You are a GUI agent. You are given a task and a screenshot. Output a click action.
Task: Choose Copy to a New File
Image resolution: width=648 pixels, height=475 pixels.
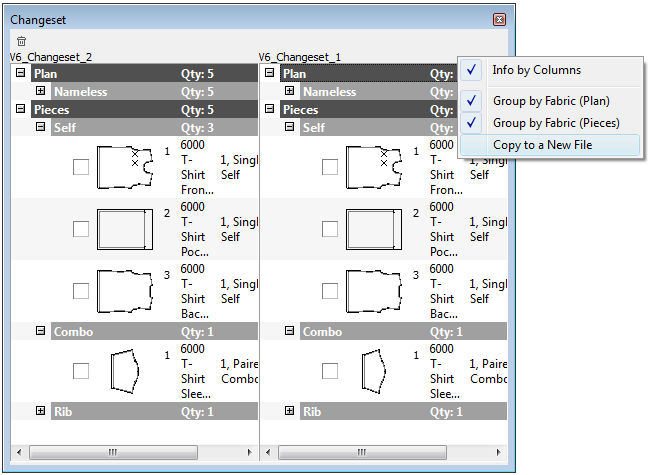pos(542,145)
